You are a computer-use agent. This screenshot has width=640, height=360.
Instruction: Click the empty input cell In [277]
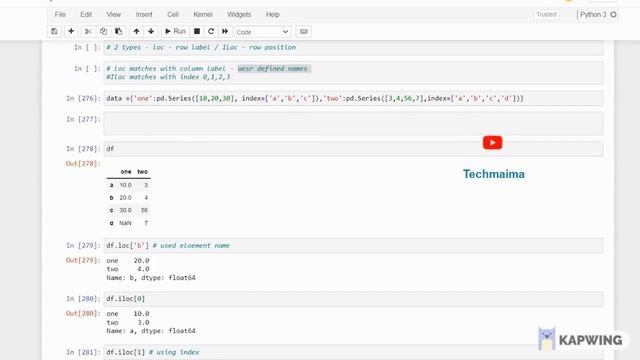pyautogui.click(x=353, y=124)
